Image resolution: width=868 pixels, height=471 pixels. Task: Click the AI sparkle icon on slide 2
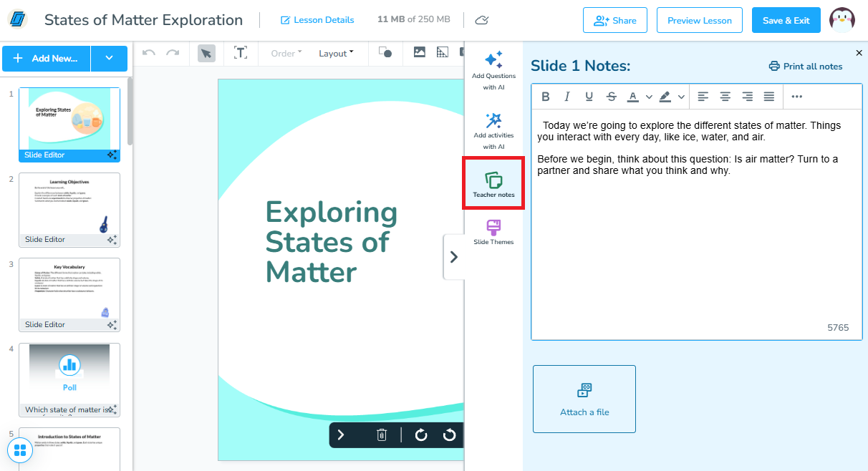tap(112, 239)
